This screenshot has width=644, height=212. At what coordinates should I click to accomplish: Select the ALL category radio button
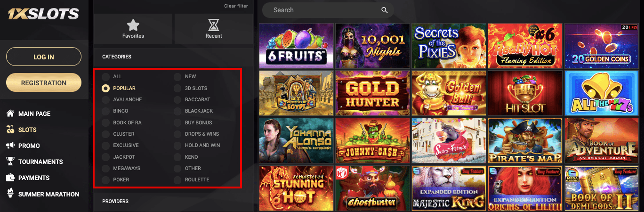pos(106,76)
